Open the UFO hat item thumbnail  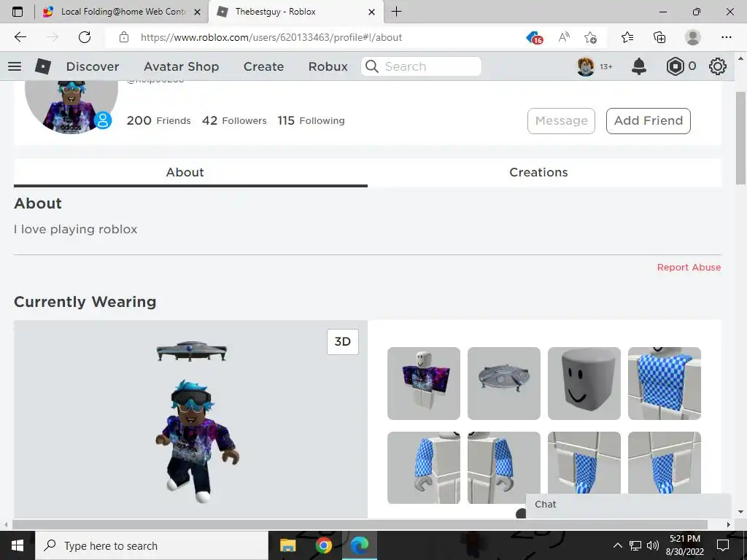pyautogui.click(x=504, y=384)
